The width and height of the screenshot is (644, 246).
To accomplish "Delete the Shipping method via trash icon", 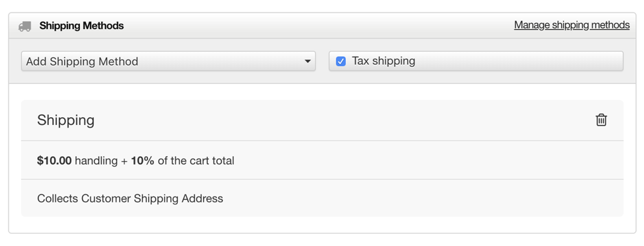I will click(601, 120).
